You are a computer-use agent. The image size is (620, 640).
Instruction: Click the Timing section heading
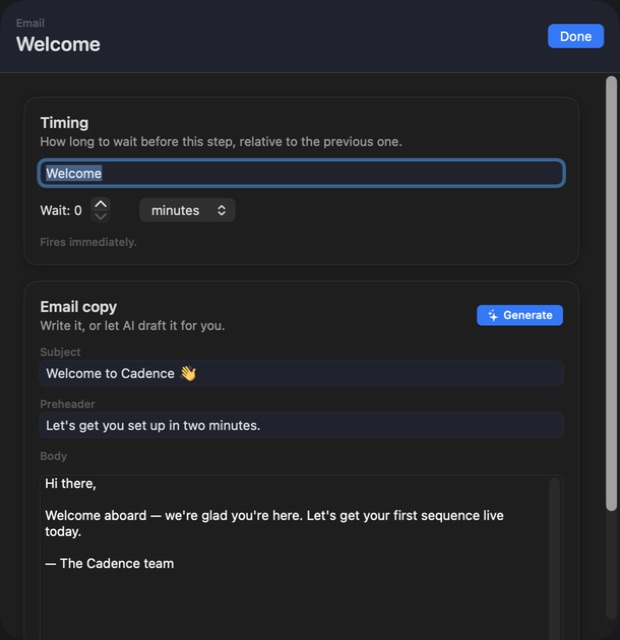point(64,123)
